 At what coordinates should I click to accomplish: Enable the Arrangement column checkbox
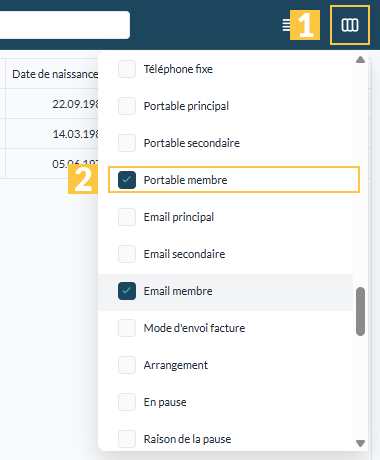127,365
